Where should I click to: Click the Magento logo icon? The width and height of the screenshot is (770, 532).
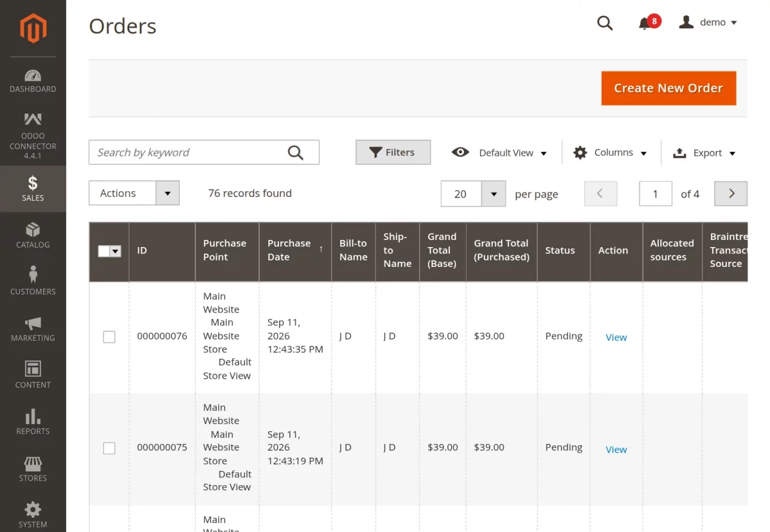click(x=33, y=29)
